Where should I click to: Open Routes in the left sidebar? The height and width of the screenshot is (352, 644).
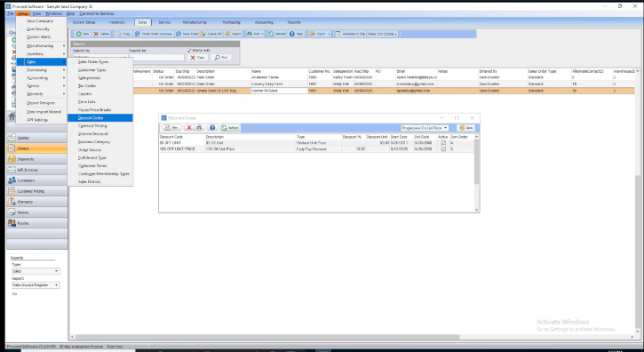tap(37, 223)
